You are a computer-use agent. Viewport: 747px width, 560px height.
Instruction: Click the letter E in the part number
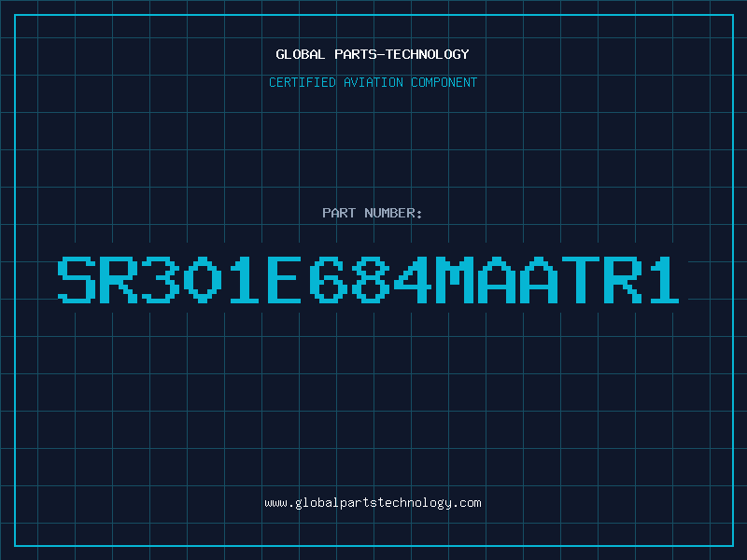(285, 280)
